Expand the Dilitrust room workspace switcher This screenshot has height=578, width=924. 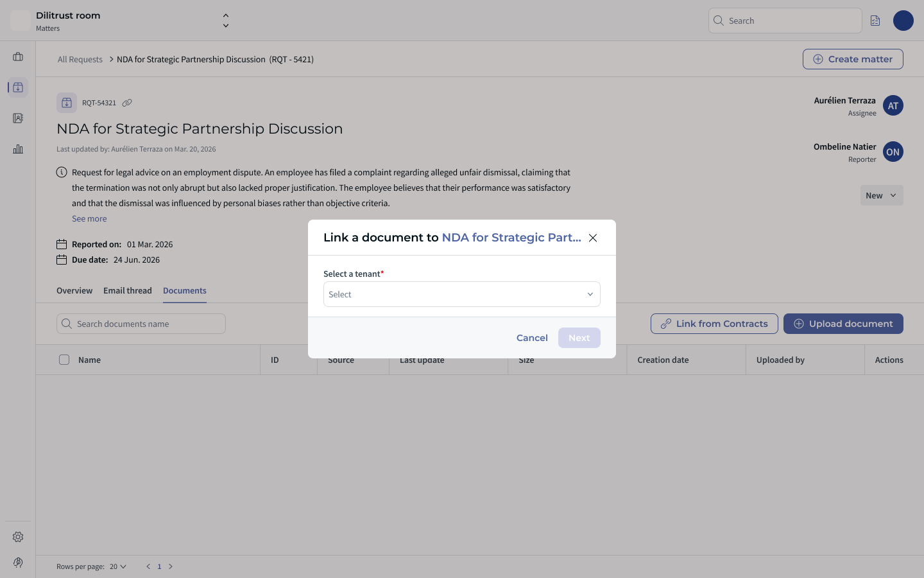click(226, 21)
